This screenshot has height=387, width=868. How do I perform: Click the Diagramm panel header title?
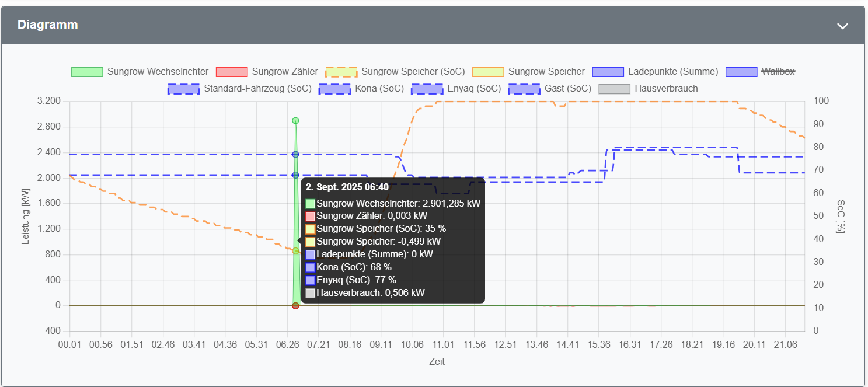[x=48, y=25]
